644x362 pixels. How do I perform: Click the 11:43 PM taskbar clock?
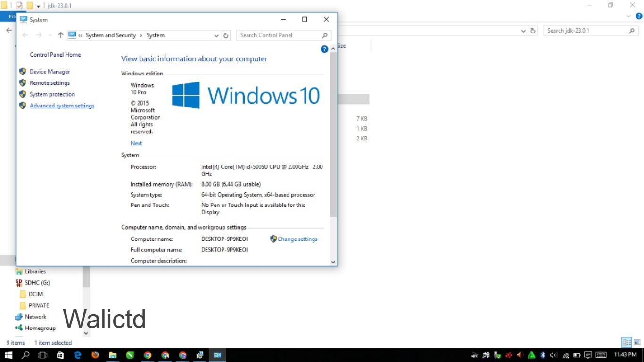(x=626, y=354)
